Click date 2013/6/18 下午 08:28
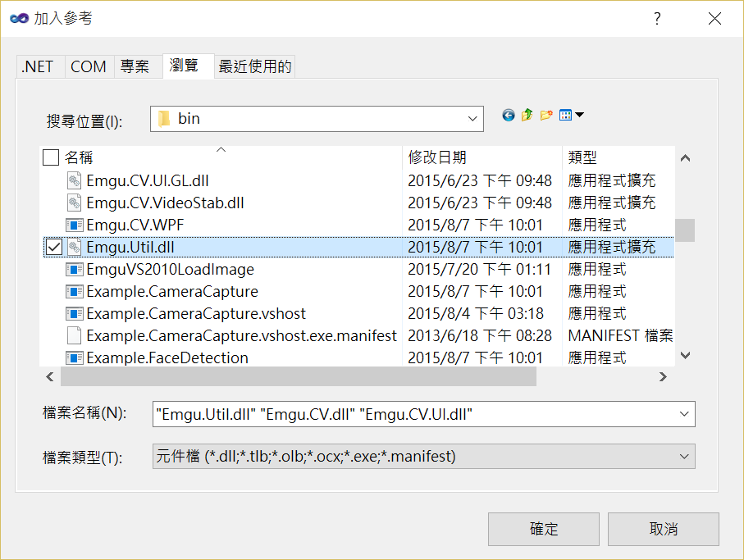 (x=480, y=335)
